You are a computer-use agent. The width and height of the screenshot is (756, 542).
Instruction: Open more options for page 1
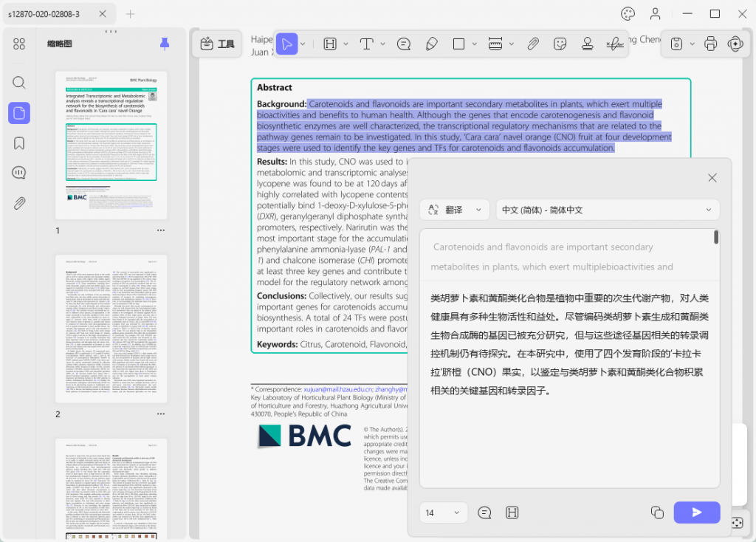click(x=160, y=230)
